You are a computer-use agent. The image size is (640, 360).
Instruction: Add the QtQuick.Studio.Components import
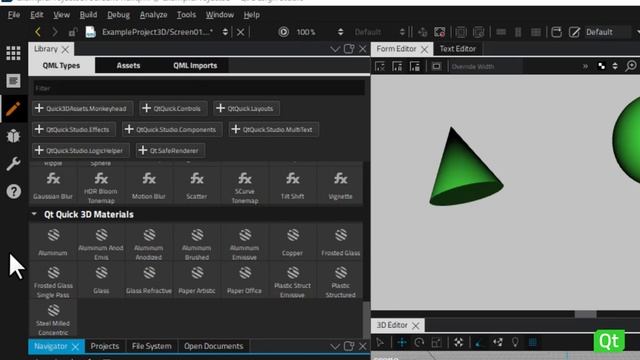pos(171,129)
